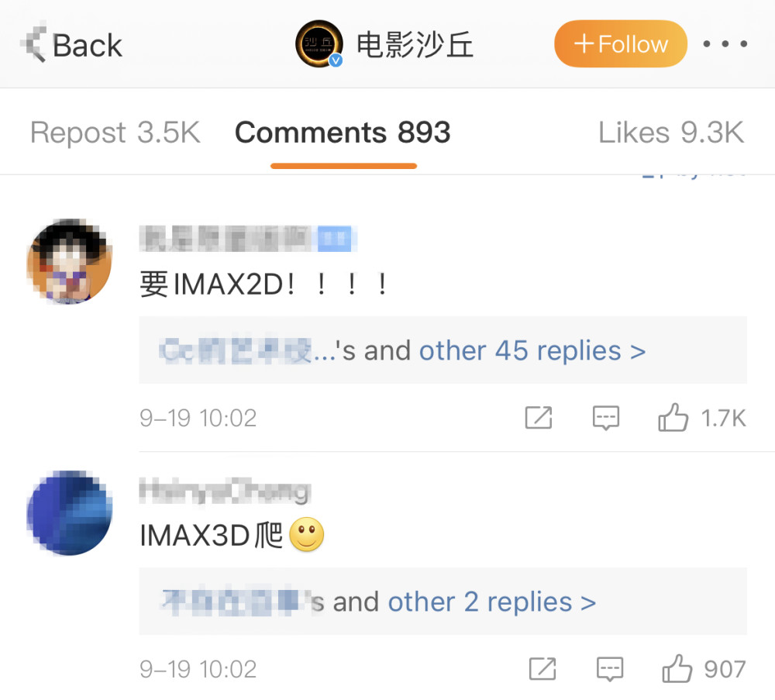Click the 电影沙丘 profile avatar
This screenshot has width=775, height=700.
point(319,44)
